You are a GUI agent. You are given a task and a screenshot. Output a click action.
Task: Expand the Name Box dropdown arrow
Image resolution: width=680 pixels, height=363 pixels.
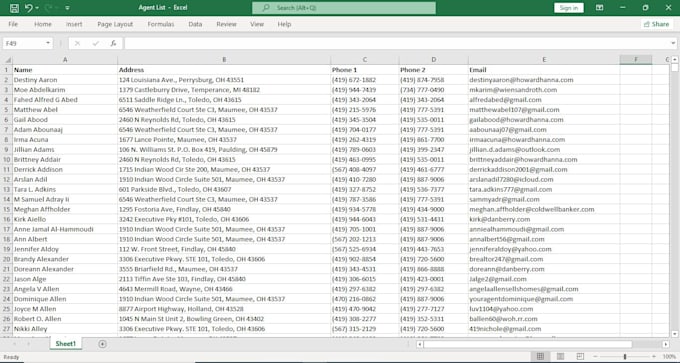pyautogui.click(x=48, y=43)
